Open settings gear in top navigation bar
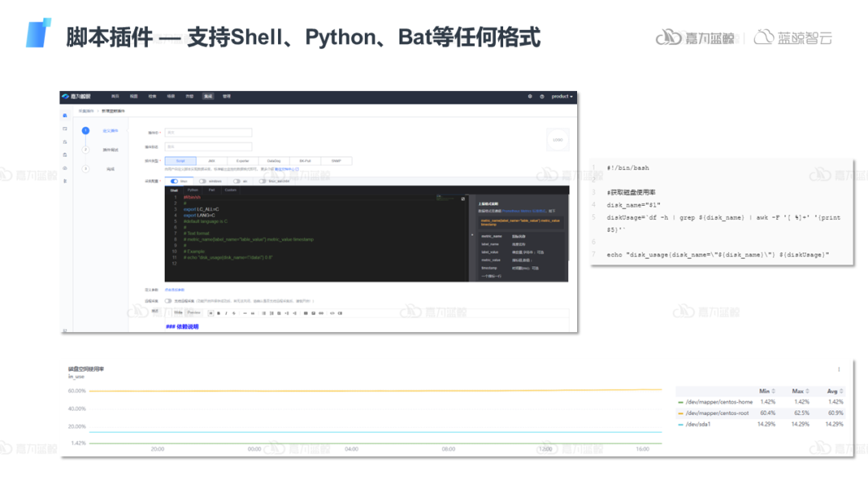 click(x=530, y=97)
